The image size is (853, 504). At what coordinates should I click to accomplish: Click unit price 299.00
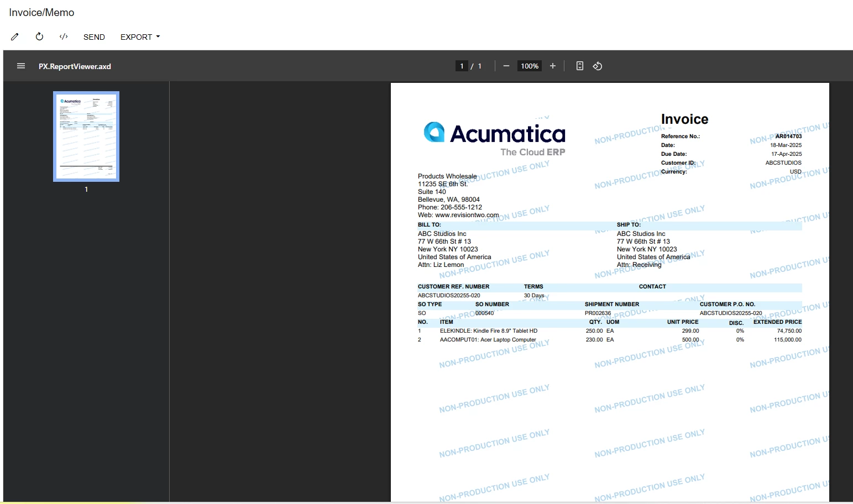(690, 331)
